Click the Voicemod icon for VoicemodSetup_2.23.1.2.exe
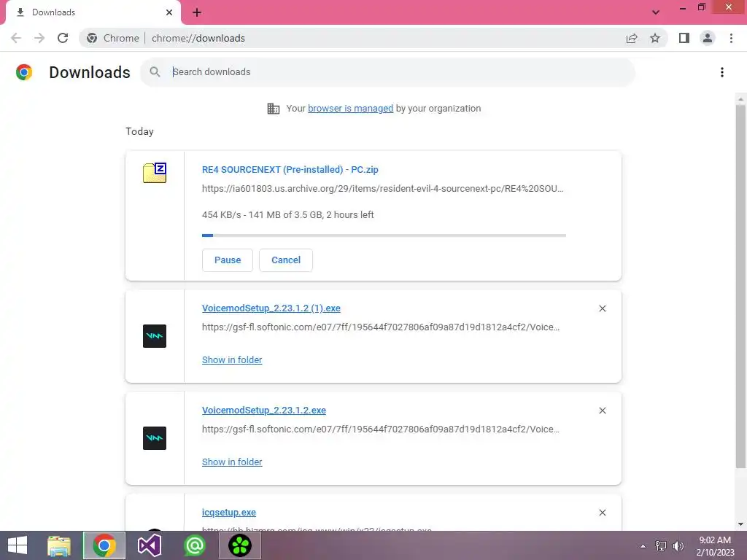The image size is (747, 560). [155, 438]
